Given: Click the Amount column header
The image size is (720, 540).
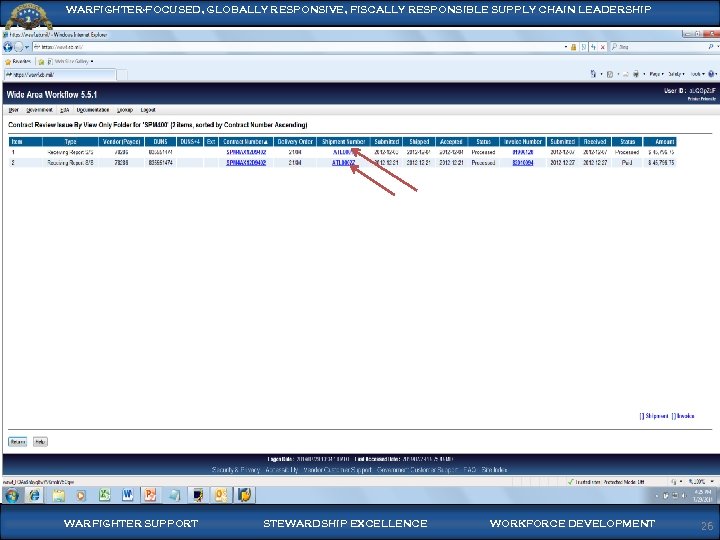Looking at the screenshot, I should pyautogui.click(x=660, y=141).
